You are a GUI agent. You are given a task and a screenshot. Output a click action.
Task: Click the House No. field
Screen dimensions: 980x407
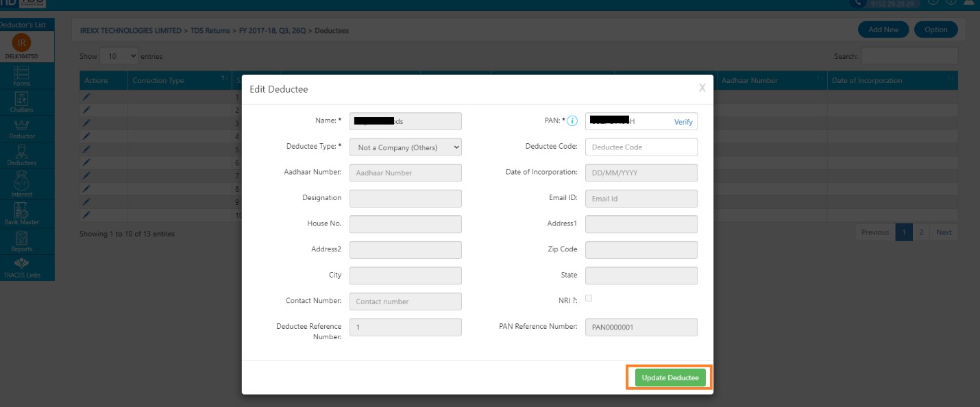pos(406,224)
